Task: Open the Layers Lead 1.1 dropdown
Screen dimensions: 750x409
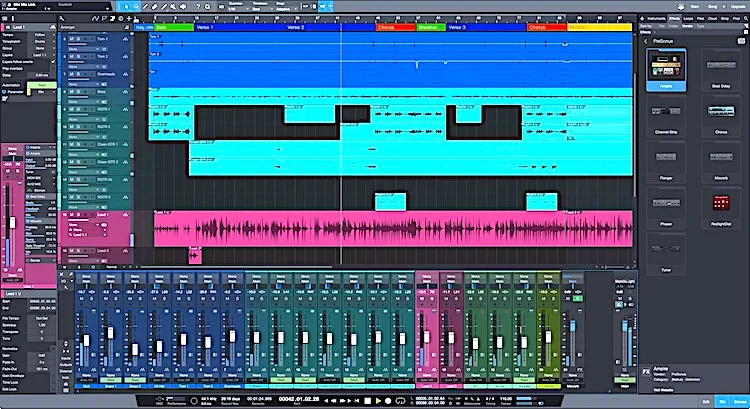Action: pyautogui.click(x=43, y=55)
